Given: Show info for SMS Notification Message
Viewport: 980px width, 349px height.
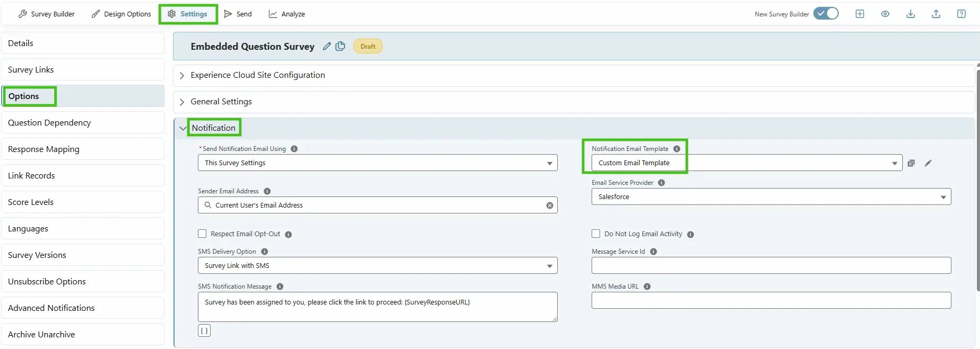Looking at the screenshot, I should pyautogui.click(x=280, y=287).
